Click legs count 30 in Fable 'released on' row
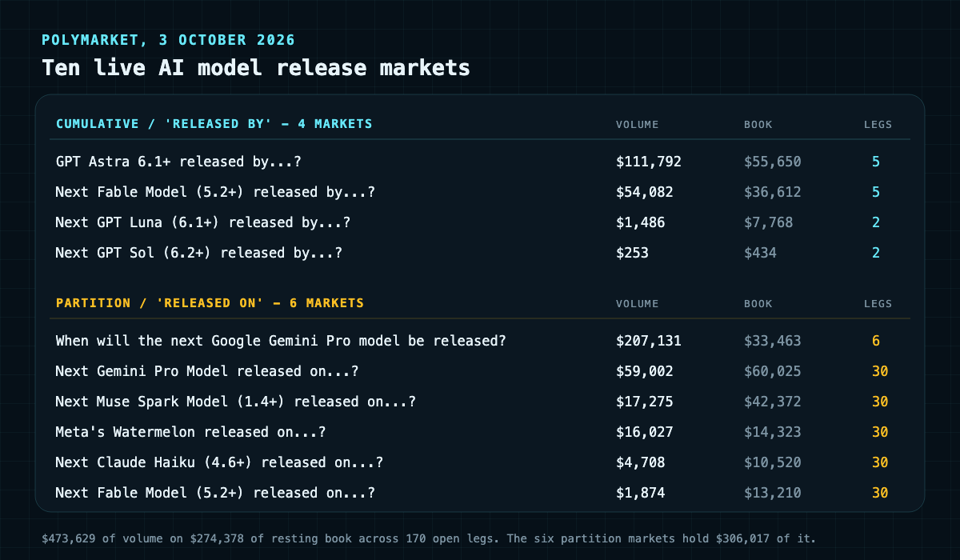 pyautogui.click(x=880, y=493)
